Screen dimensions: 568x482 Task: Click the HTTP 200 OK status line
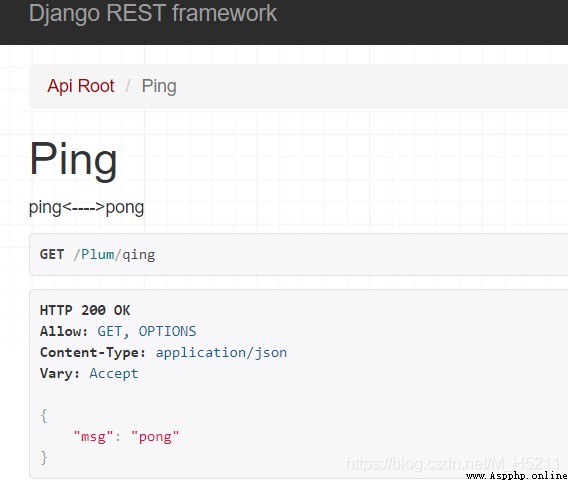[x=85, y=310]
